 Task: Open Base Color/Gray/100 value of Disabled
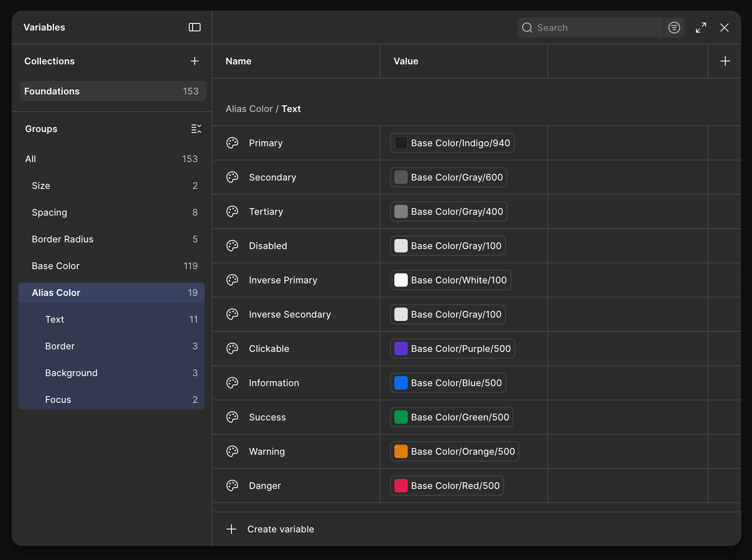(448, 246)
